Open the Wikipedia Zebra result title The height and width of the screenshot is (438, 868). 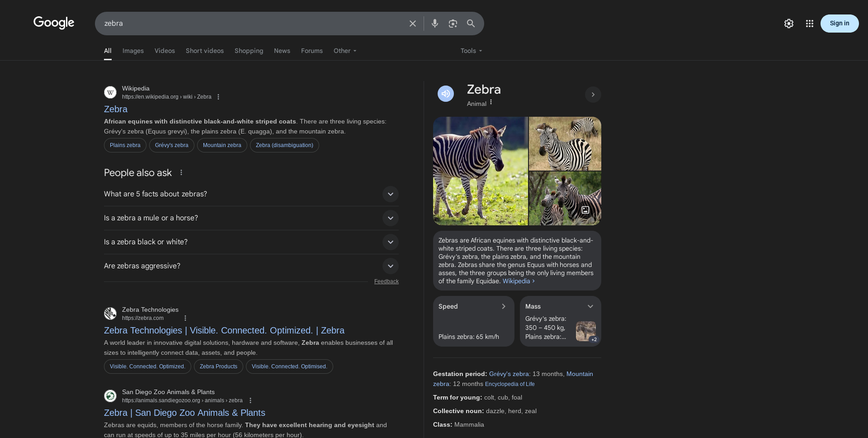[x=116, y=109]
